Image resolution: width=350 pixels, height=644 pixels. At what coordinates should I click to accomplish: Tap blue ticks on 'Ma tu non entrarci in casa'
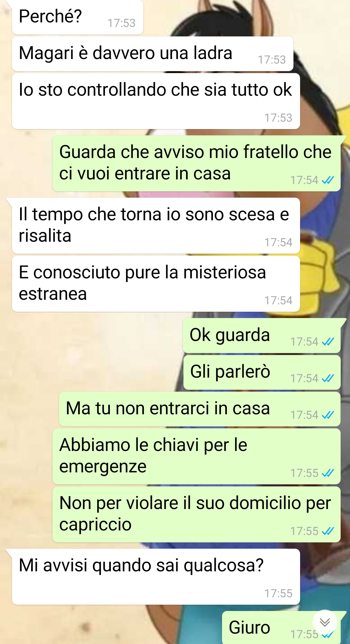click(328, 415)
